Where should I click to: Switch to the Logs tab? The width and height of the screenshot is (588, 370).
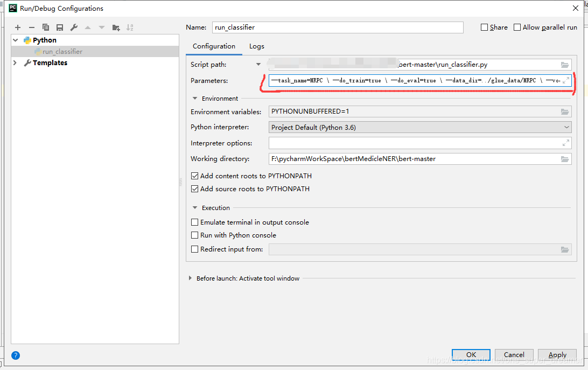257,46
